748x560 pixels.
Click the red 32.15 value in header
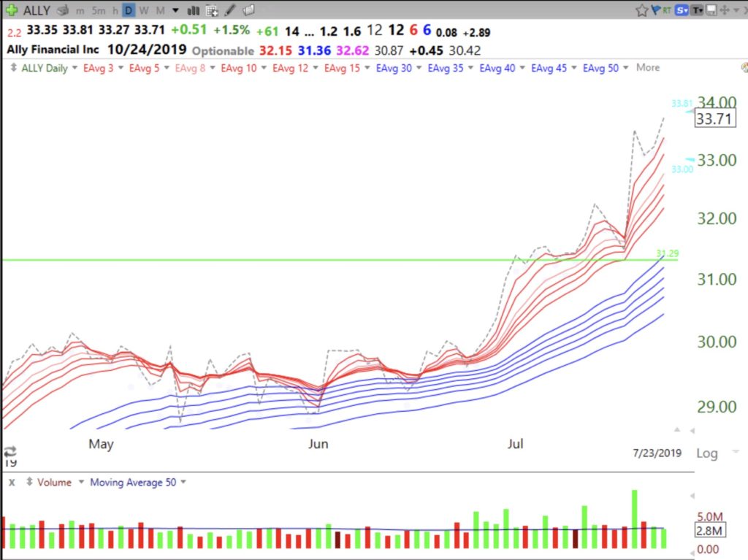275,50
